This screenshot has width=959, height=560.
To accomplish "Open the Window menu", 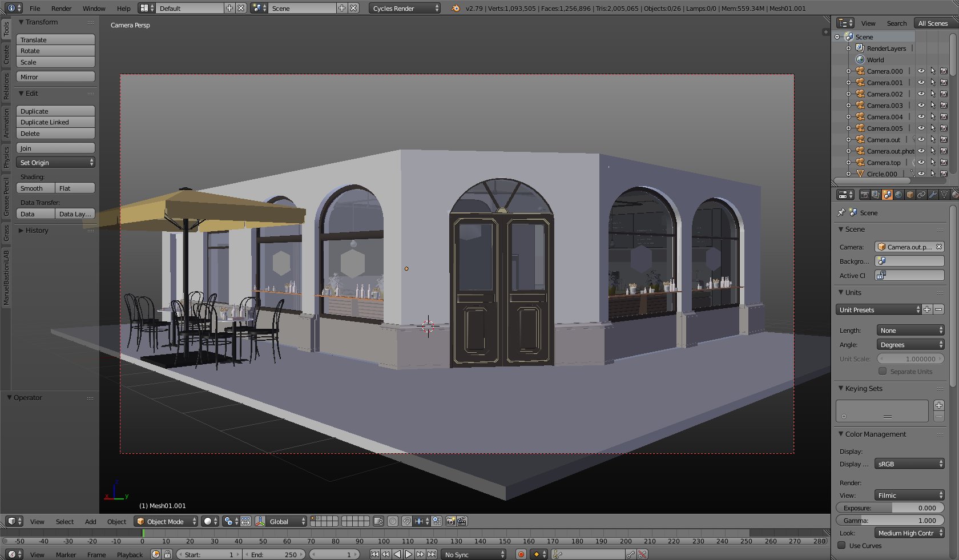I will [x=94, y=9].
